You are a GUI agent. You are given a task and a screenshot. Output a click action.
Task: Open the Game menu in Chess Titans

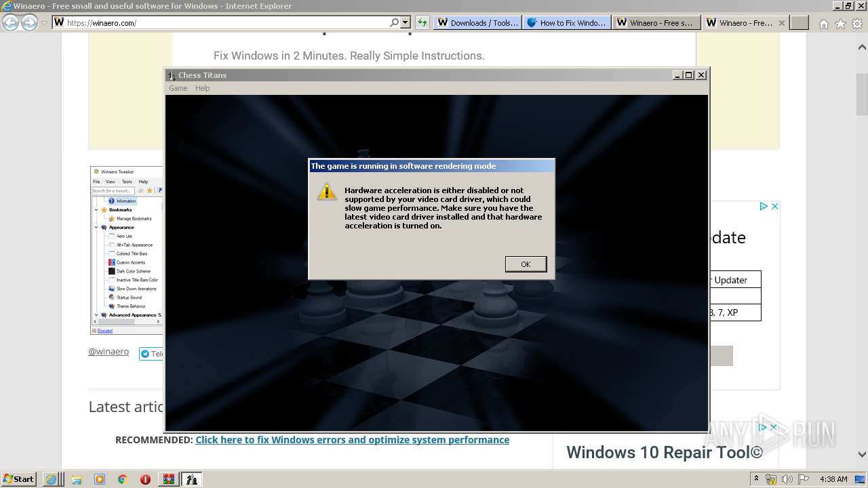pos(178,88)
